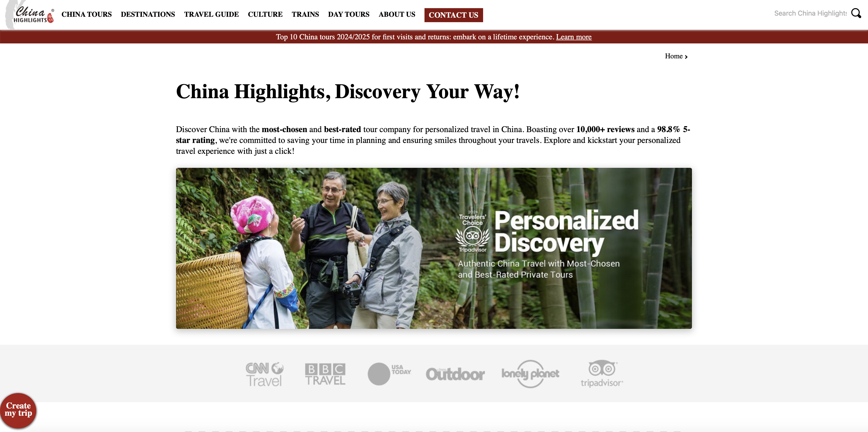Open the Day Tours menu item
The width and height of the screenshot is (868, 432).
click(349, 14)
